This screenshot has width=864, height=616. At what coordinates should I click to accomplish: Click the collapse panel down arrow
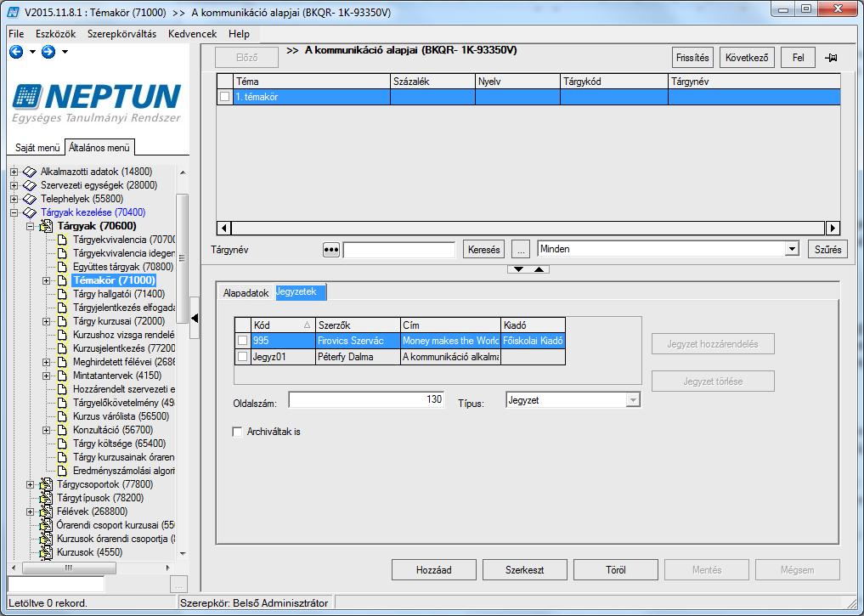coord(518,268)
